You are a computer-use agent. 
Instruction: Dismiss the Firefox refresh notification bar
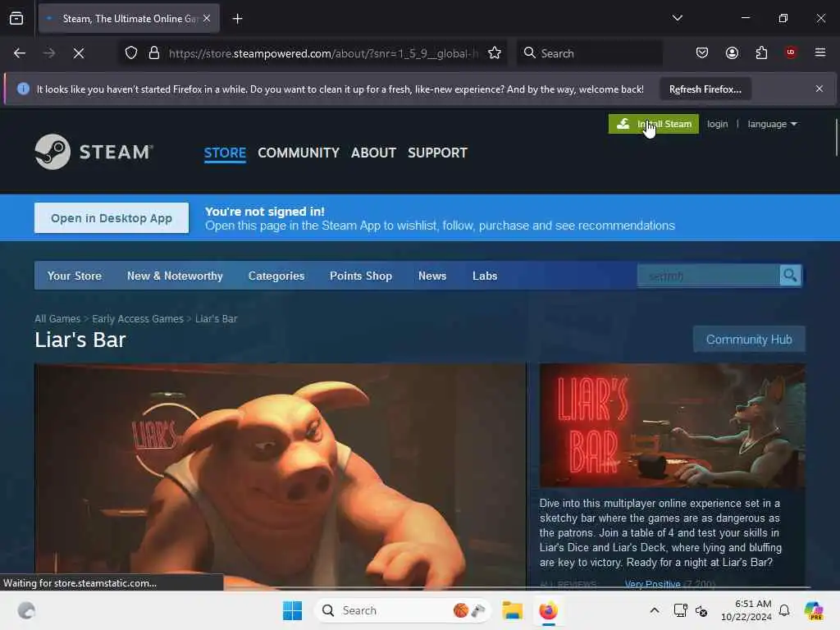[x=819, y=89]
